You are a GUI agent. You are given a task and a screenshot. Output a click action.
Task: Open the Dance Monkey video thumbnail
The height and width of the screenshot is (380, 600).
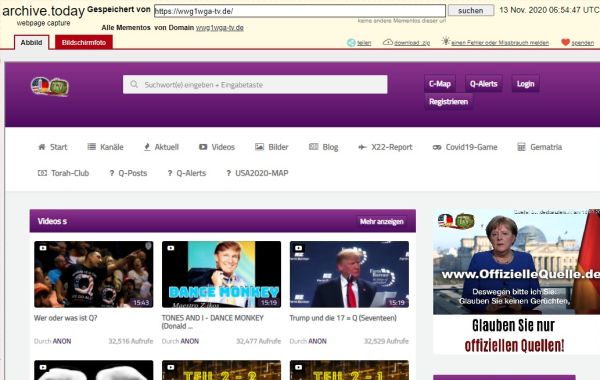click(x=221, y=274)
